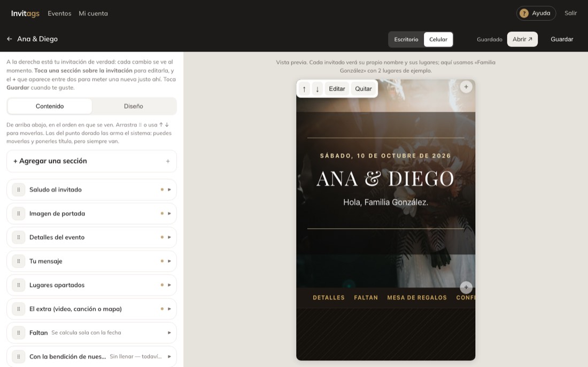Screen dimensions: 588x367
Task: Grab drag handle of Con la bendición row
Action: click(x=18, y=356)
